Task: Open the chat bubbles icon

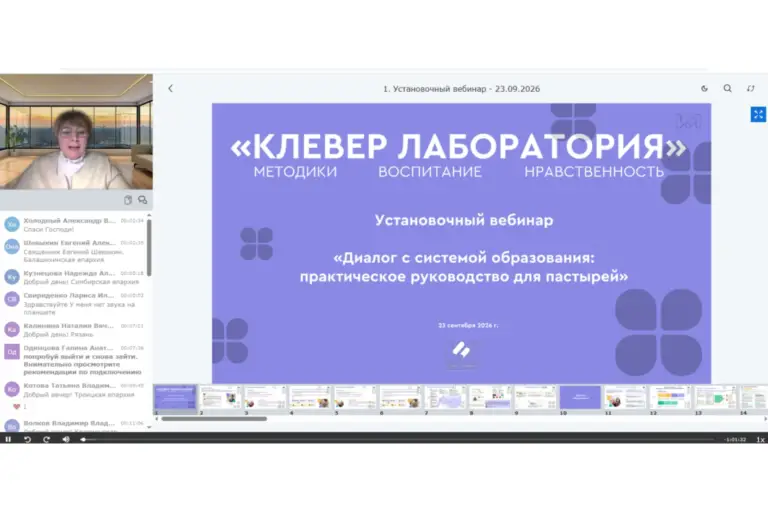Action: (x=143, y=200)
